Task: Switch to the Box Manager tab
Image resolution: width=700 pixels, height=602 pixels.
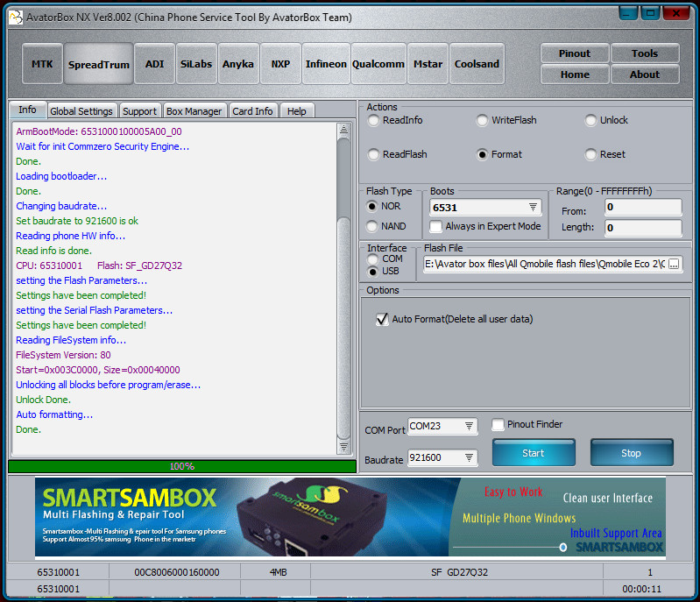Action: coord(194,111)
